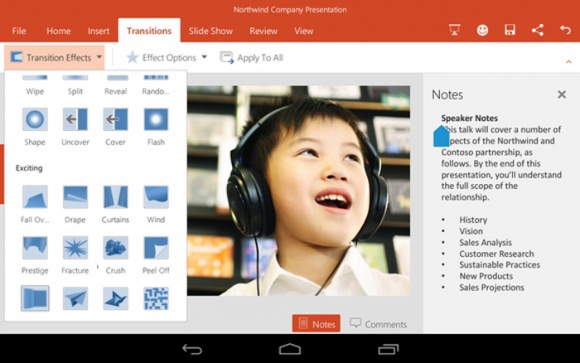Start the slideshow from the presenter icon
The height and width of the screenshot is (363, 580).
[454, 30]
